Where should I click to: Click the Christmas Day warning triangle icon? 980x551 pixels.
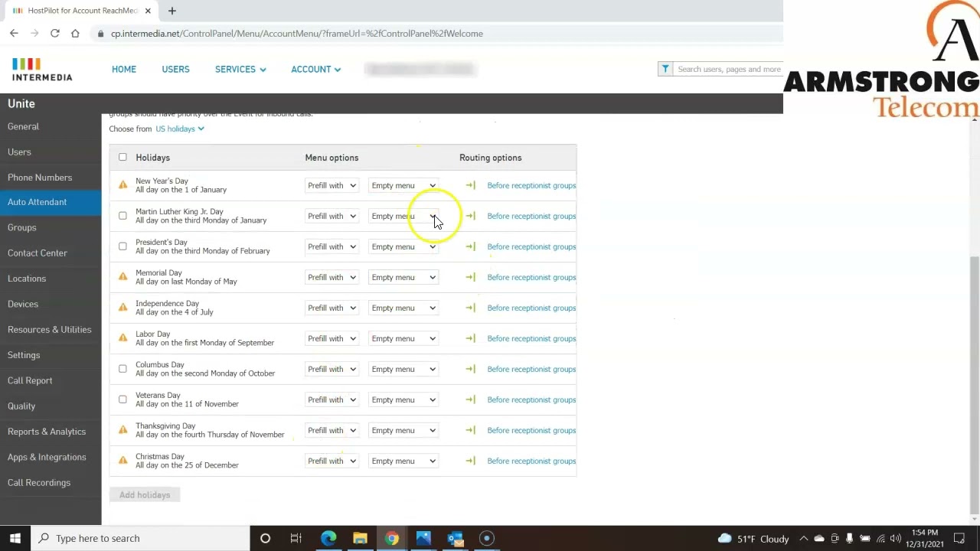(x=122, y=461)
